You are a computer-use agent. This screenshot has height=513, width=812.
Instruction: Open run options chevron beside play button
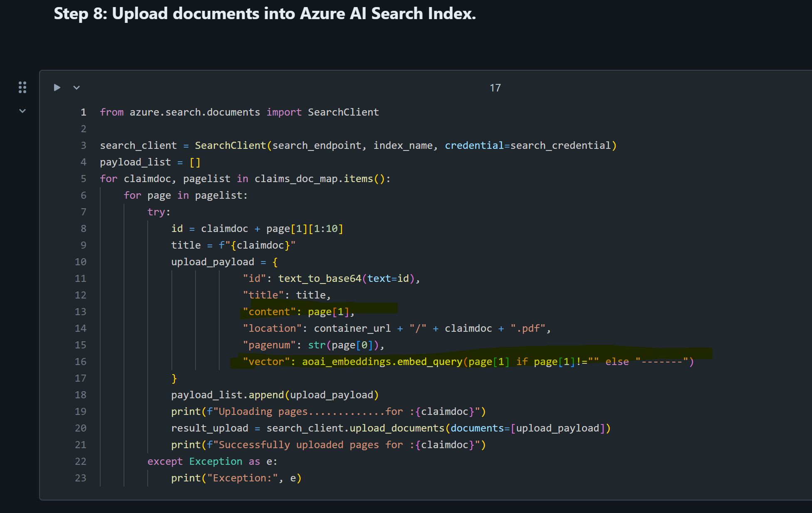(76, 88)
